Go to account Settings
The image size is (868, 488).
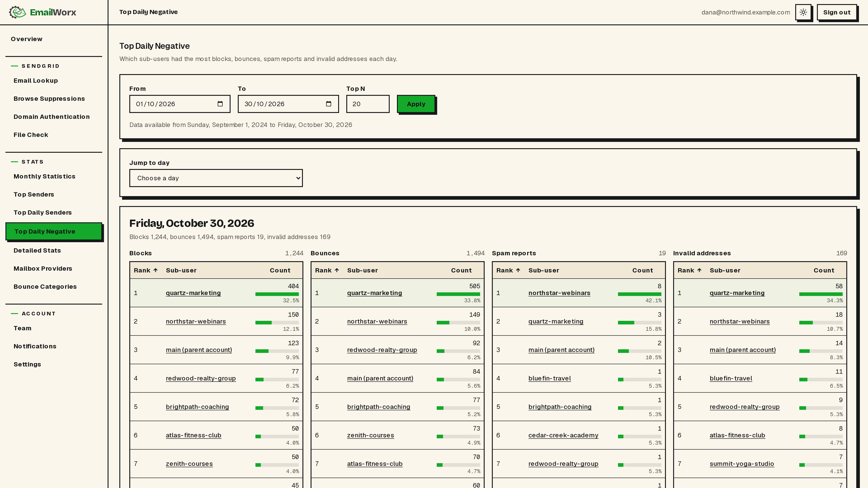pos(27,364)
